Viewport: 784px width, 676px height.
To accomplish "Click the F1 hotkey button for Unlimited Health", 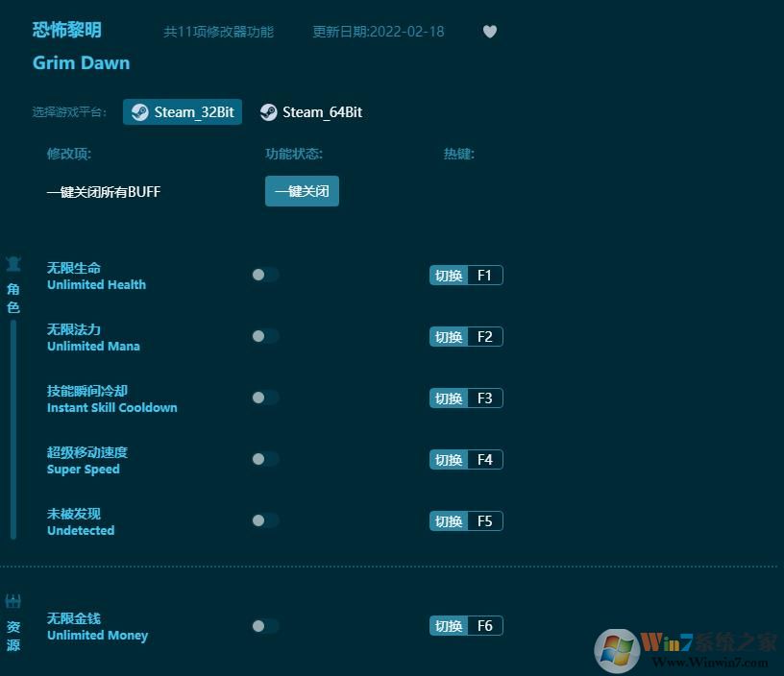I will tap(466, 275).
